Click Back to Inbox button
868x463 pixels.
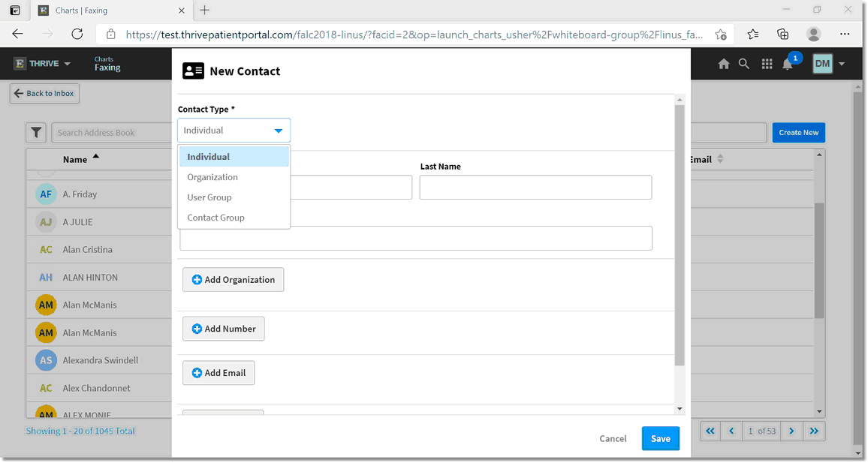tap(44, 94)
